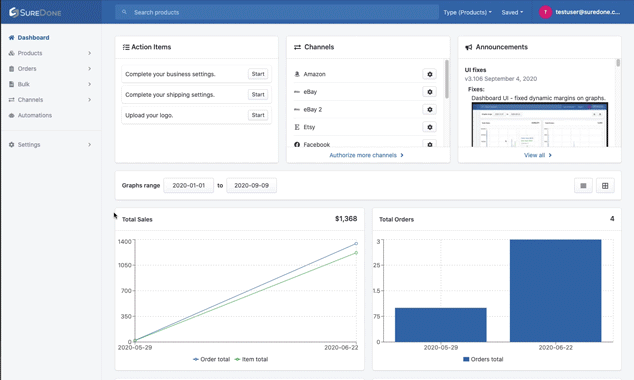Click the search magnifier icon
The image size is (634, 380).
[x=124, y=12]
